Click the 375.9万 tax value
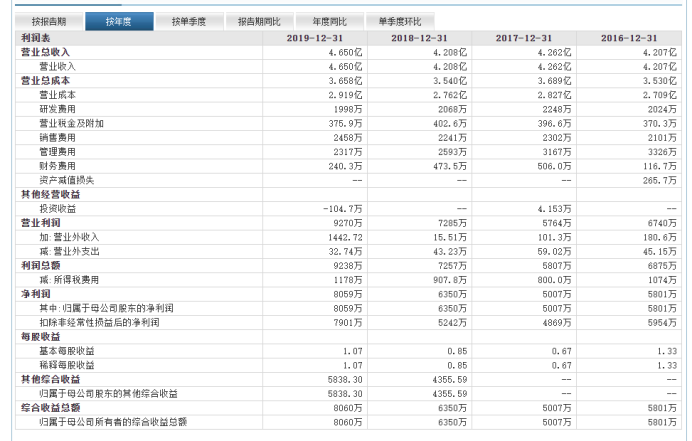The image size is (692, 441). click(345, 124)
